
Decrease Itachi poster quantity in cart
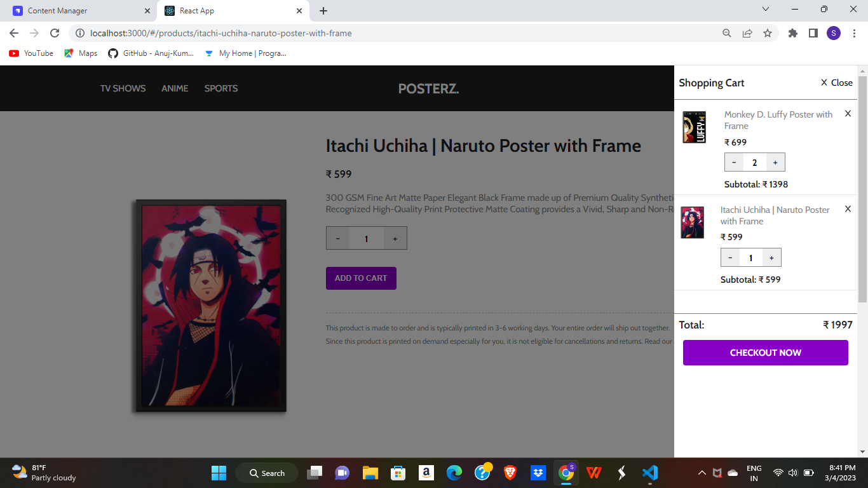pyautogui.click(x=730, y=257)
